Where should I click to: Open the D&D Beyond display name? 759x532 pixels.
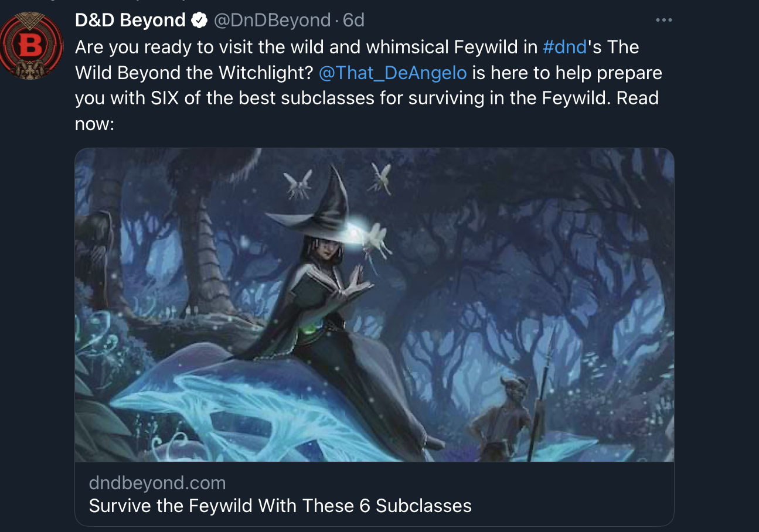pos(130,21)
